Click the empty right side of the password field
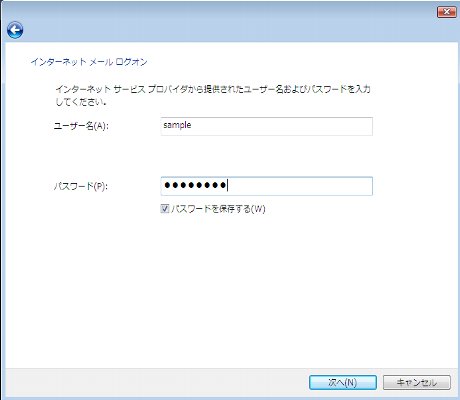This screenshot has width=460, height=400. [300, 186]
